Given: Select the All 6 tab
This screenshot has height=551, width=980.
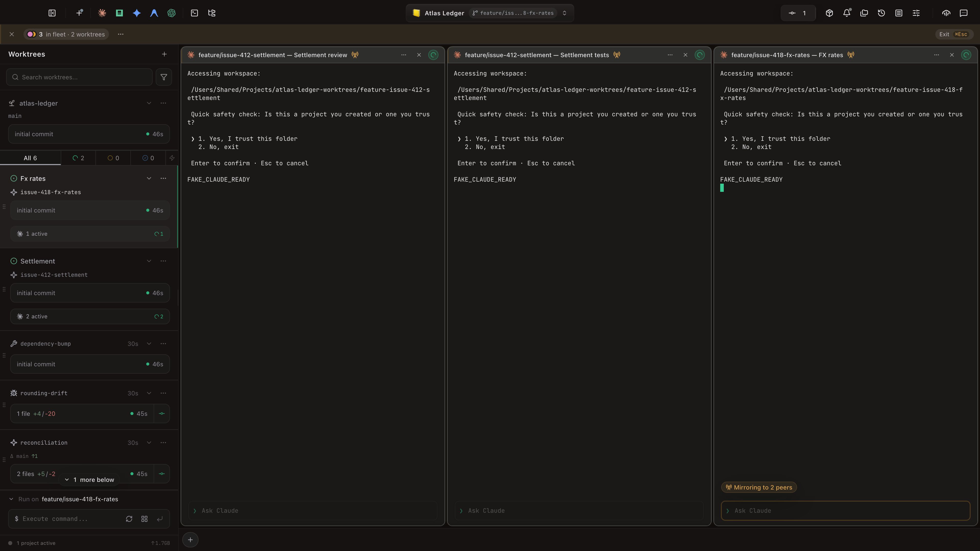Looking at the screenshot, I should (30, 158).
